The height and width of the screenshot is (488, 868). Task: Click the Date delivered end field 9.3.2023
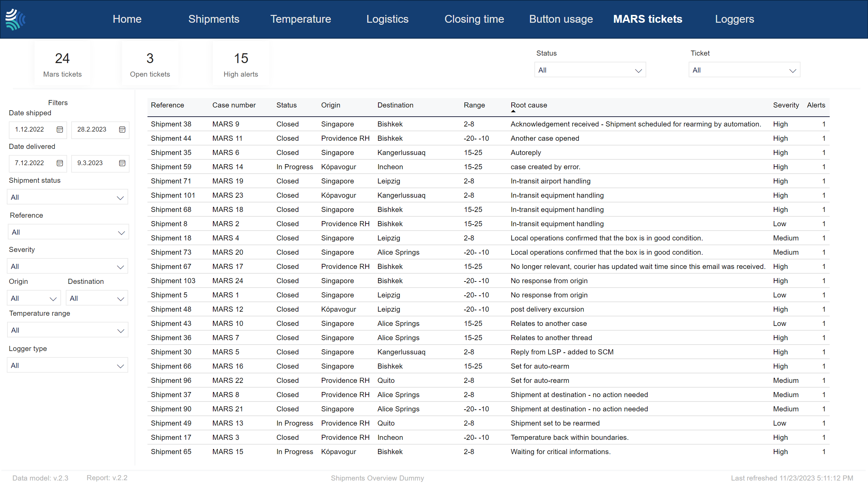(x=100, y=163)
